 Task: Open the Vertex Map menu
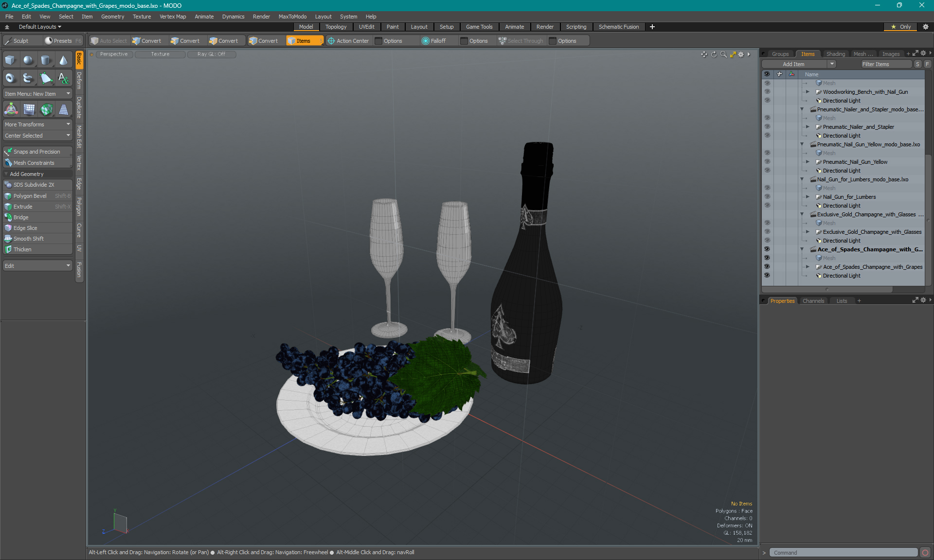173,17
